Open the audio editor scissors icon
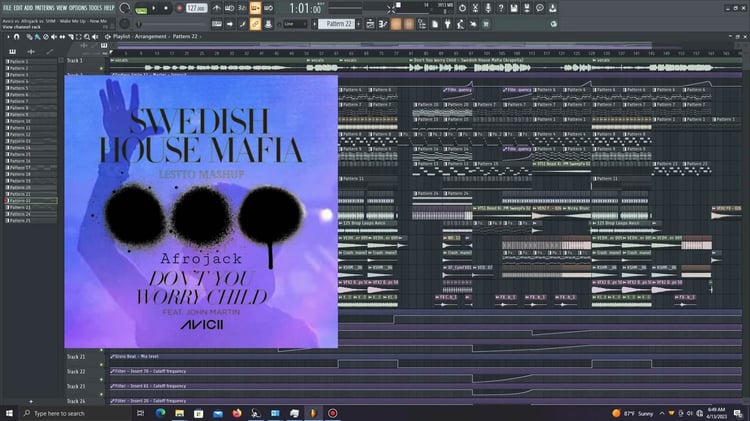This screenshot has height=421, width=750. pyautogui.click(x=475, y=8)
